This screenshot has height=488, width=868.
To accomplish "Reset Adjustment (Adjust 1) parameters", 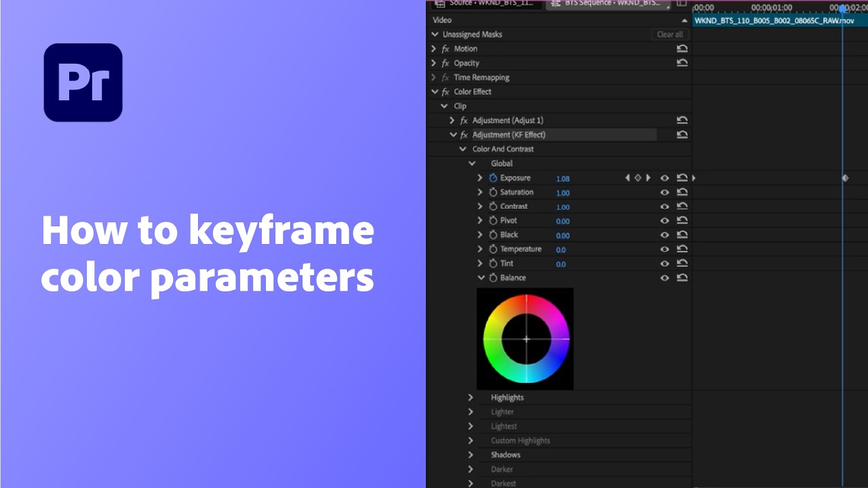I will tap(682, 121).
